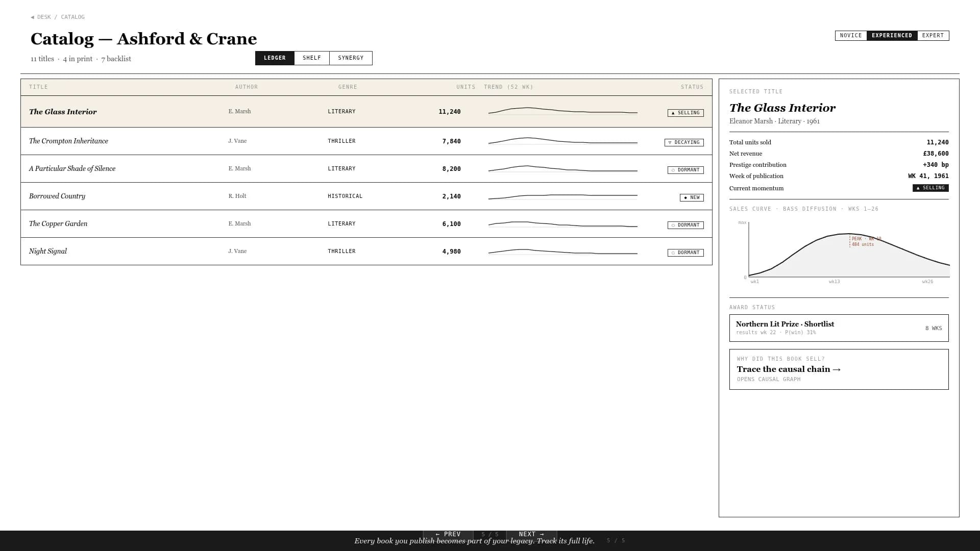Select the Night Signal title
This screenshot has height=551, width=980.
point(48,252)
